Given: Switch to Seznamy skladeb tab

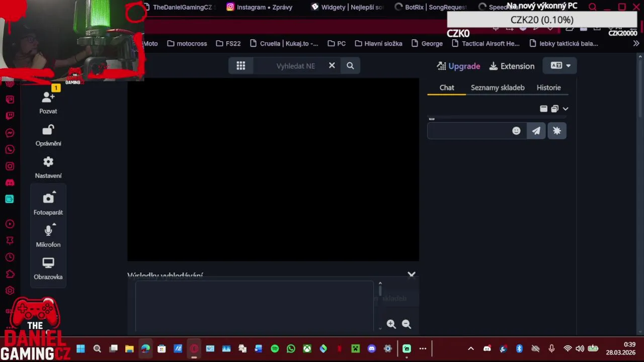Looking at the screenshot, I should (x=498, y=87).
